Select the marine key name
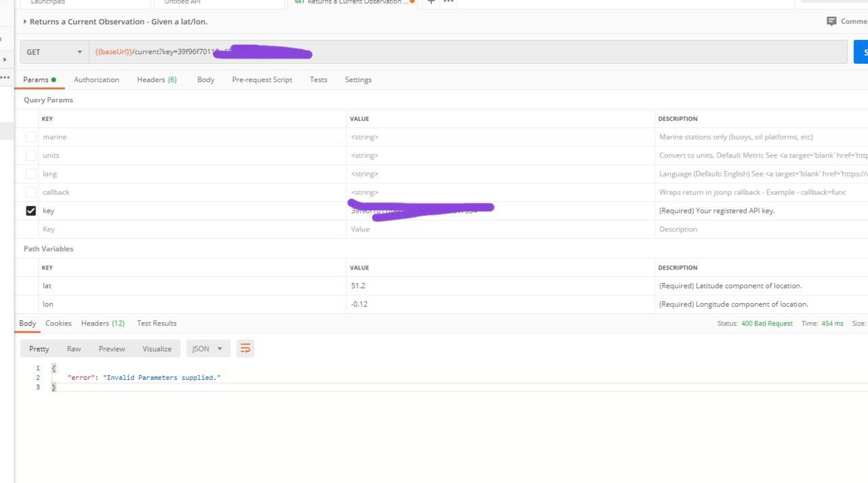Screen dimensions: 868x483 [x=55, y=137]
